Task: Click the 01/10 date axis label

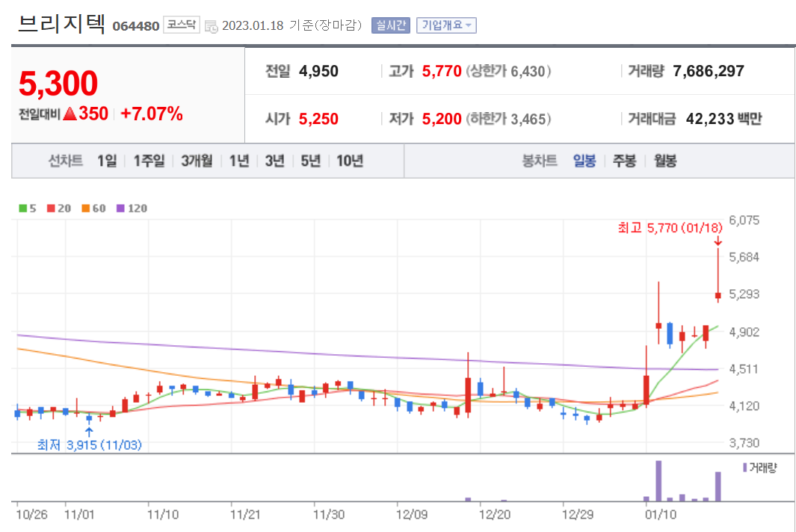Action: tap(661, 515)
